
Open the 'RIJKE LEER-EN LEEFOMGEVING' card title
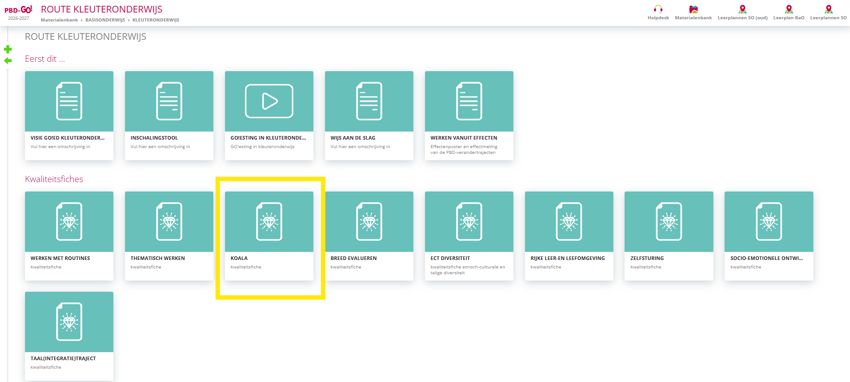pos(568,258)
